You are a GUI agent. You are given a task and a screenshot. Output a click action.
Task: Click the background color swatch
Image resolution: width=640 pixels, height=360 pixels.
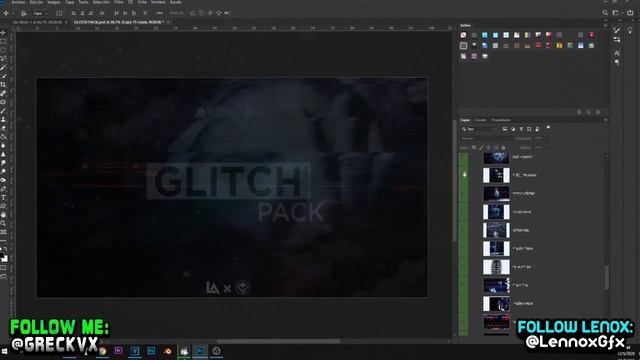click(4, 259)
